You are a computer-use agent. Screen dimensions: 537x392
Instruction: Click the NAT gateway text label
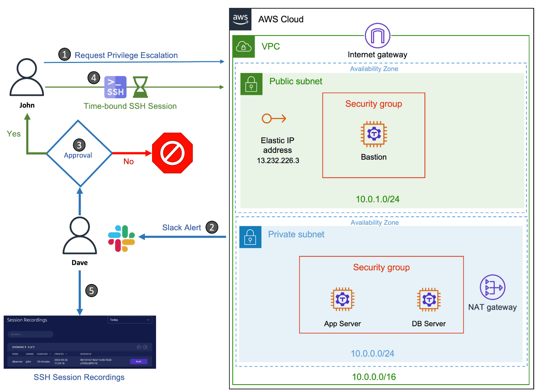[x=492, y=307]
